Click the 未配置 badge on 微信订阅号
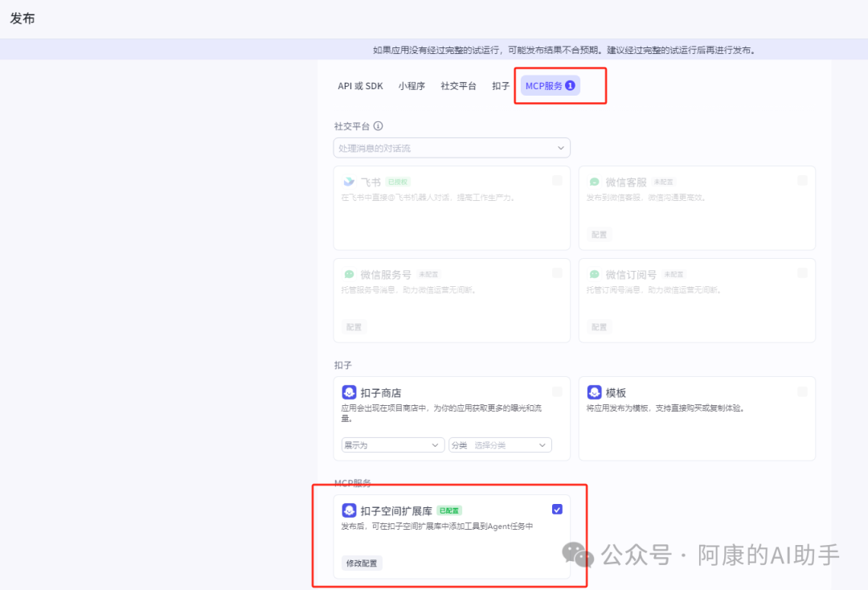868x590 pixels. pos(674,275)
